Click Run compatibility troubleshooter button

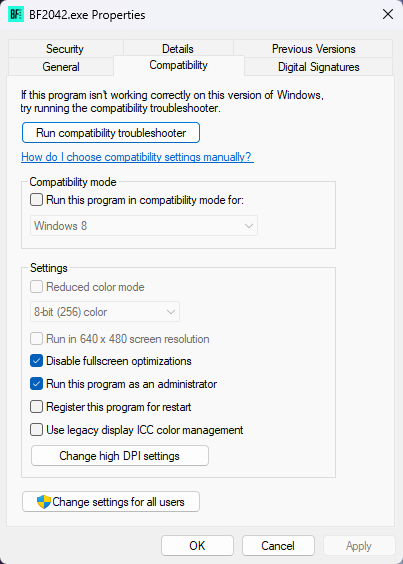pyautogui.click(x=111, y=133)
